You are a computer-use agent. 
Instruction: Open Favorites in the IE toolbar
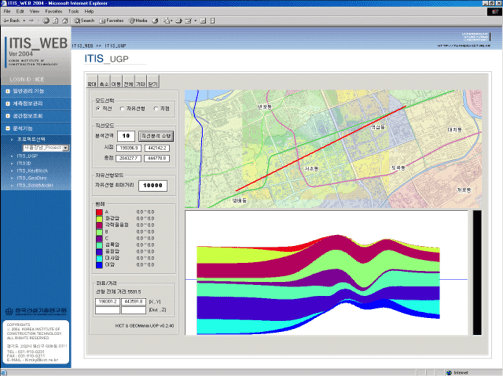click(x=112, y=21)
